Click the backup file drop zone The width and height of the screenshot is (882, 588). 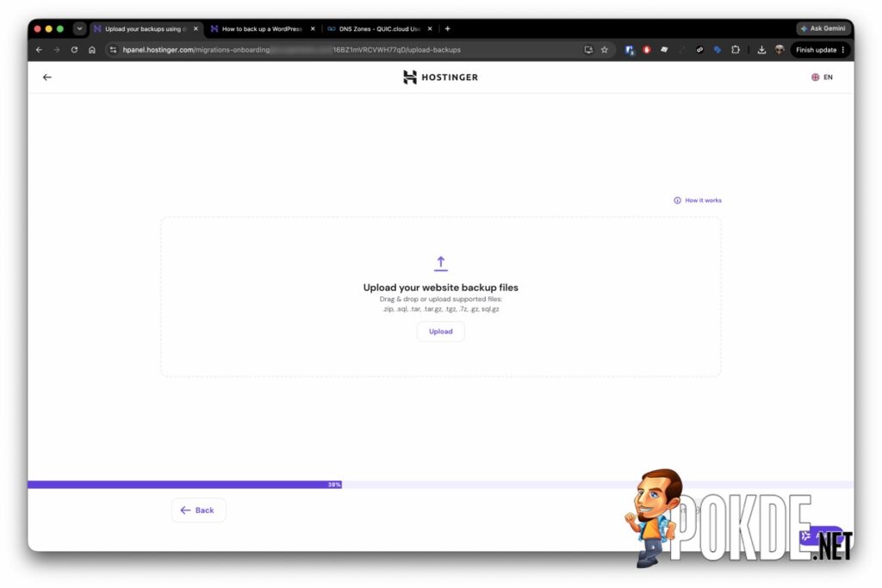(x=441, y=296)
